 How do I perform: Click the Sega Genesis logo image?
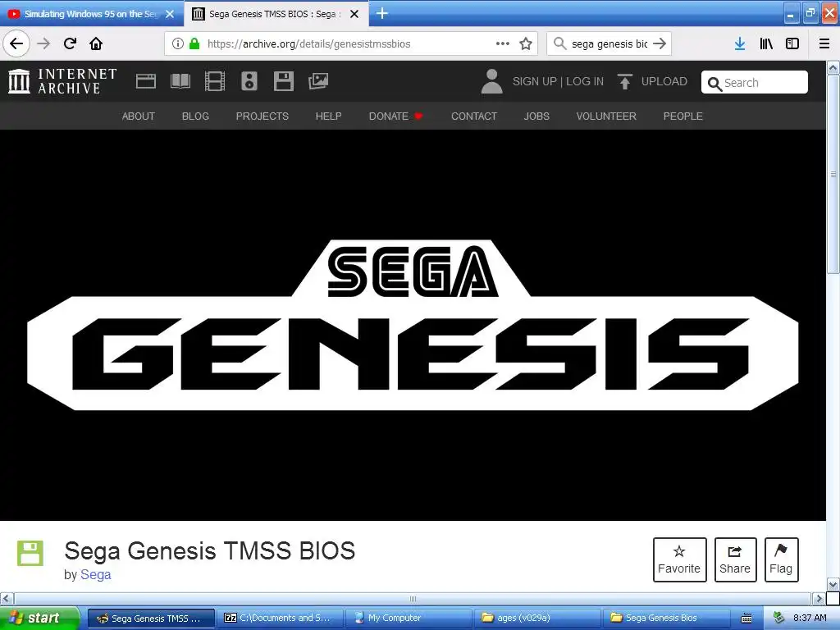click(413, 325)
